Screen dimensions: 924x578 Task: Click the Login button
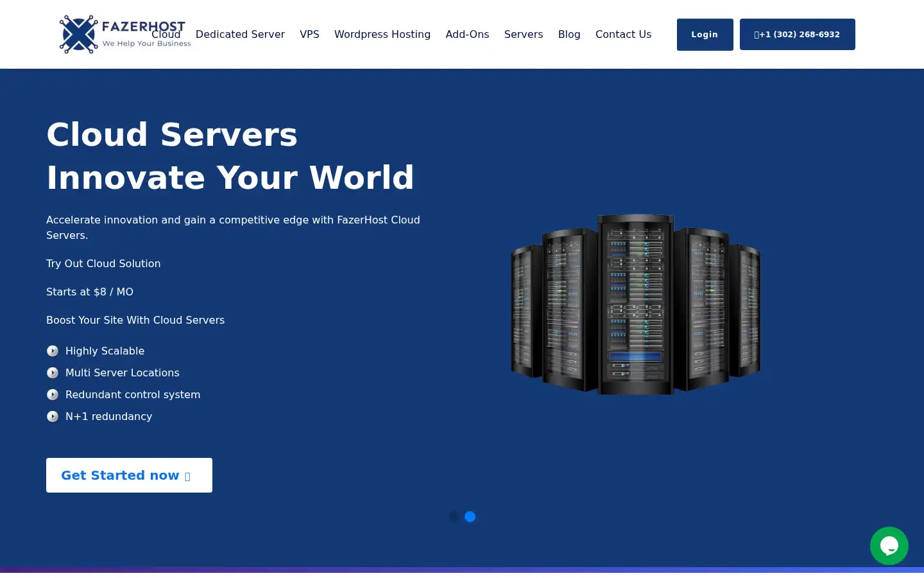[705, 35]
